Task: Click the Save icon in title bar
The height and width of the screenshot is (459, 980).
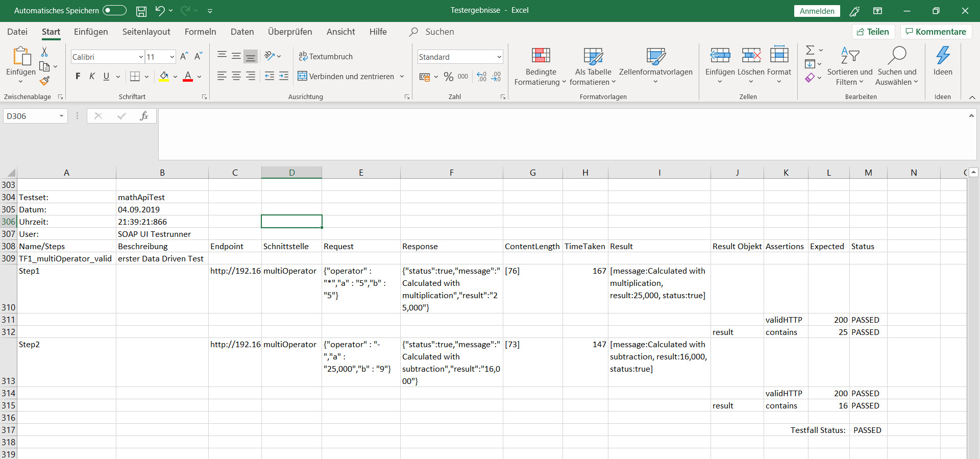Action: (x=141, y=11)
